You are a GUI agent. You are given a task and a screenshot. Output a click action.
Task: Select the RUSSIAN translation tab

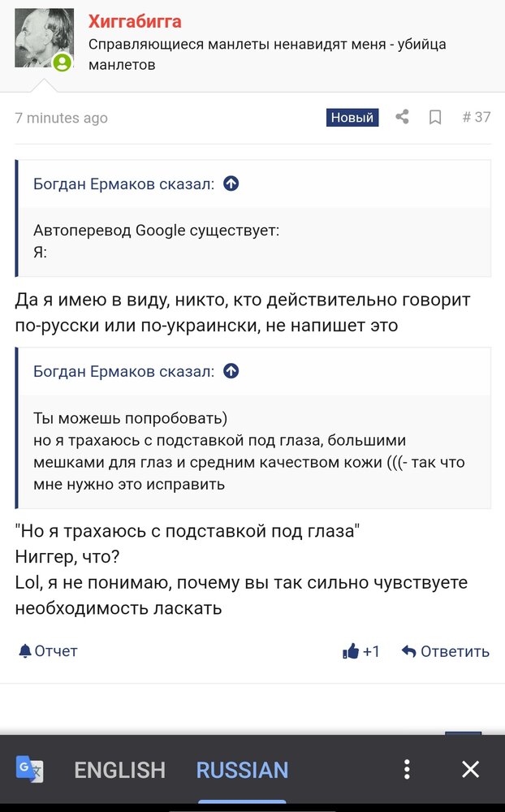coord(242,770)
